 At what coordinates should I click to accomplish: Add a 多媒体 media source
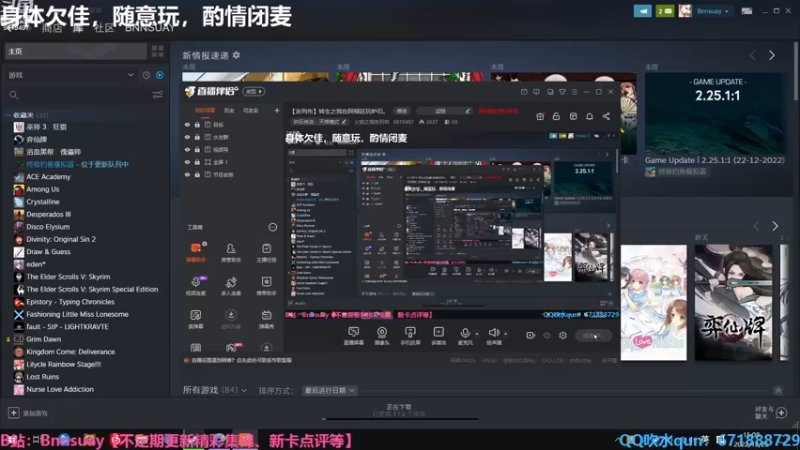438,336
